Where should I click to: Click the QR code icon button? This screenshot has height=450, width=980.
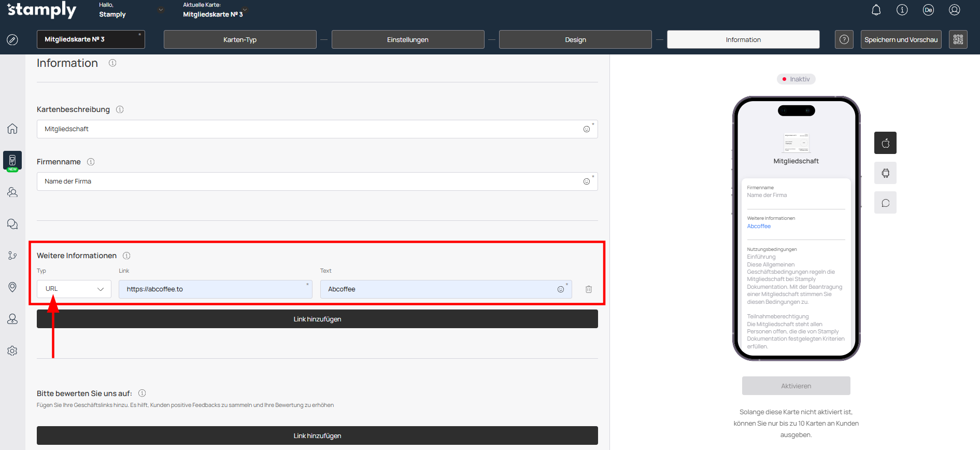click(x=958, y=39)
